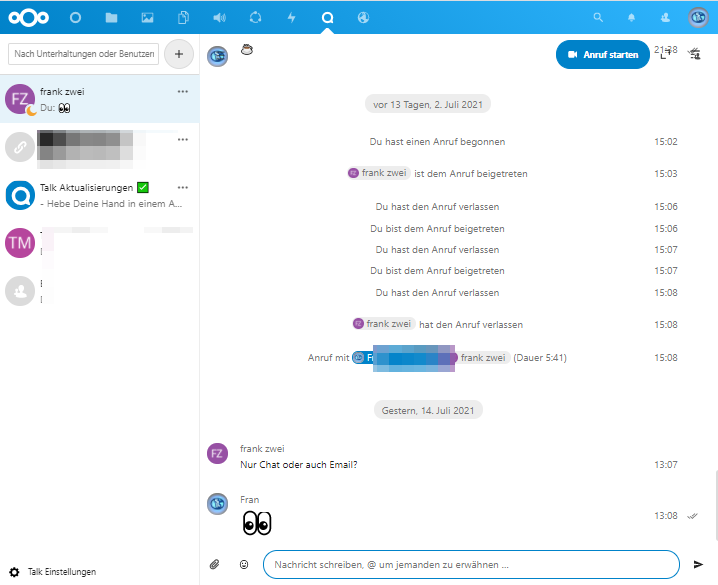Screen dimensions: 718x585
Task: Open the Photos app icon
Action: pyautogui.click(x=147, y=17)
